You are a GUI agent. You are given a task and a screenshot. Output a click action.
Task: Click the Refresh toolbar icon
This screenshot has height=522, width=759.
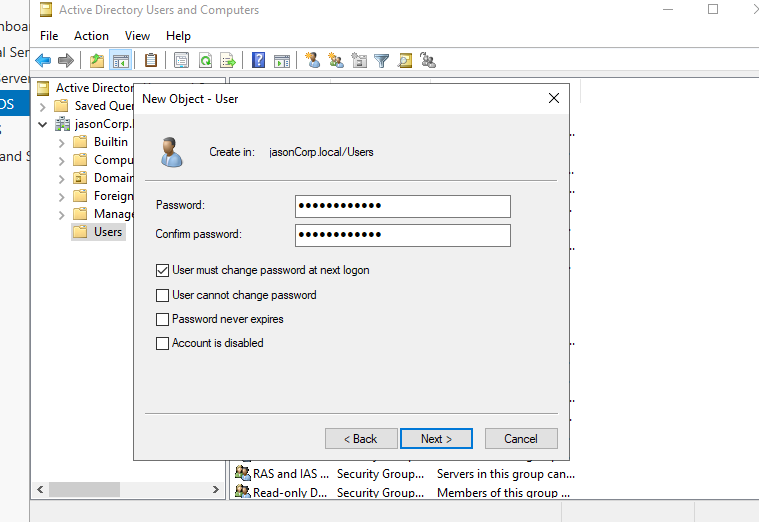(x=206, y=61)
